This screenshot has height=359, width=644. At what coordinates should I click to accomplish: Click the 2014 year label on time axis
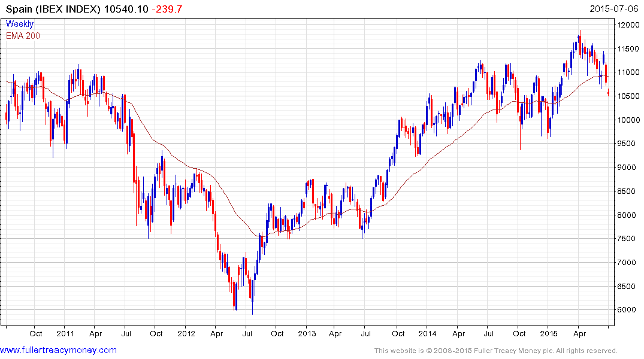point(427,333)
